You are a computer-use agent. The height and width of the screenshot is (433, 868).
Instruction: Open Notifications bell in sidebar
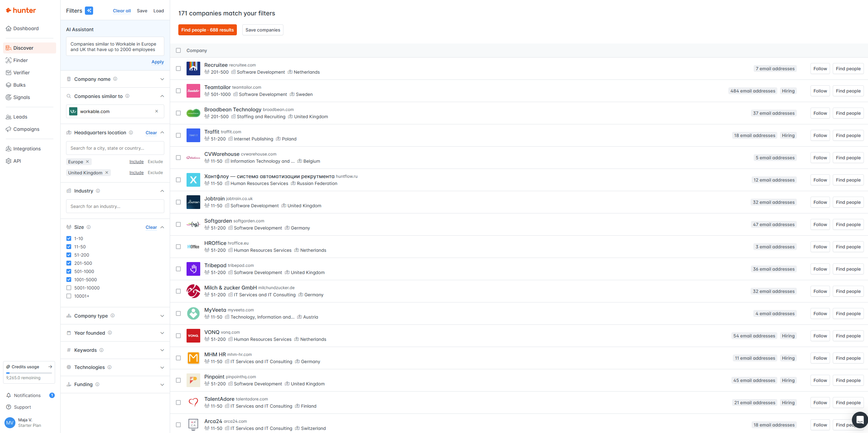9,395
